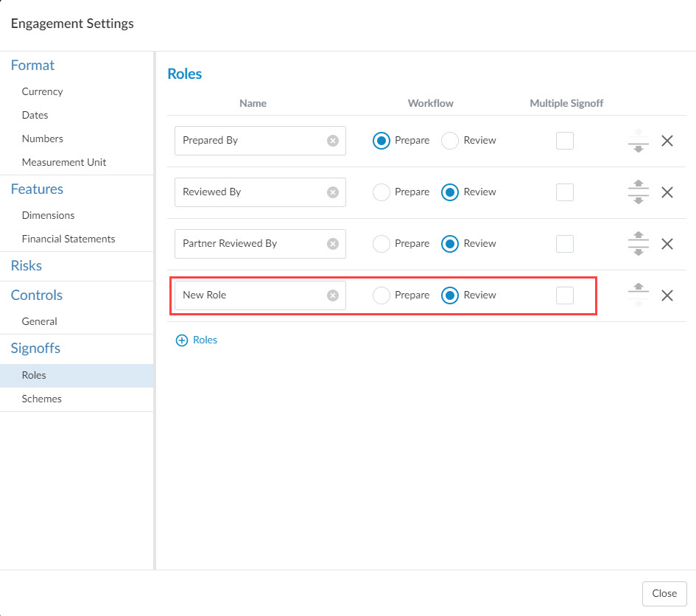Enable Multiple Signoff for "New Role"
The width and height of the screenshot is (696, 616).
coord(565,295)
